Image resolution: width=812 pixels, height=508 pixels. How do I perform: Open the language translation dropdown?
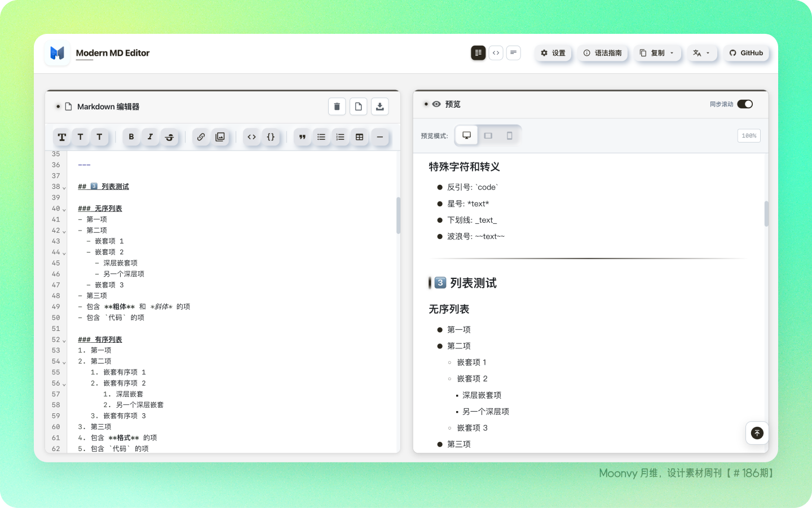pos(701,53)
